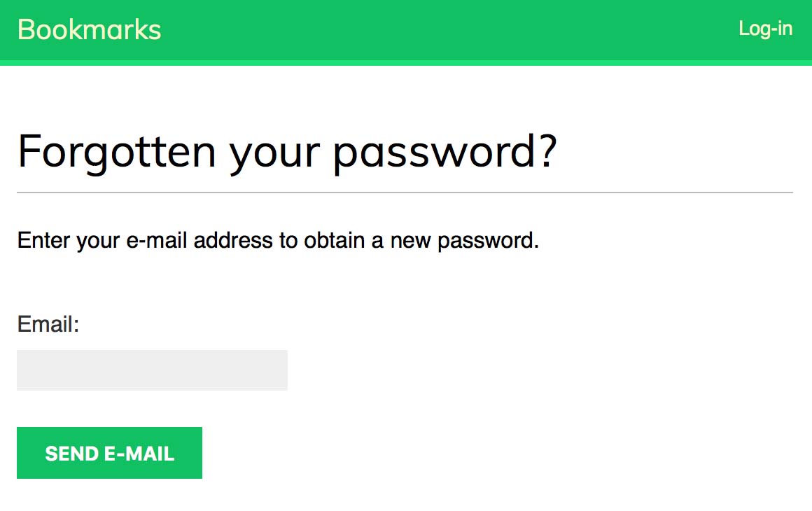The image size is (812, 511).
Task: Click the word "SEND" on the green button
Action: [x=72, y=454]
